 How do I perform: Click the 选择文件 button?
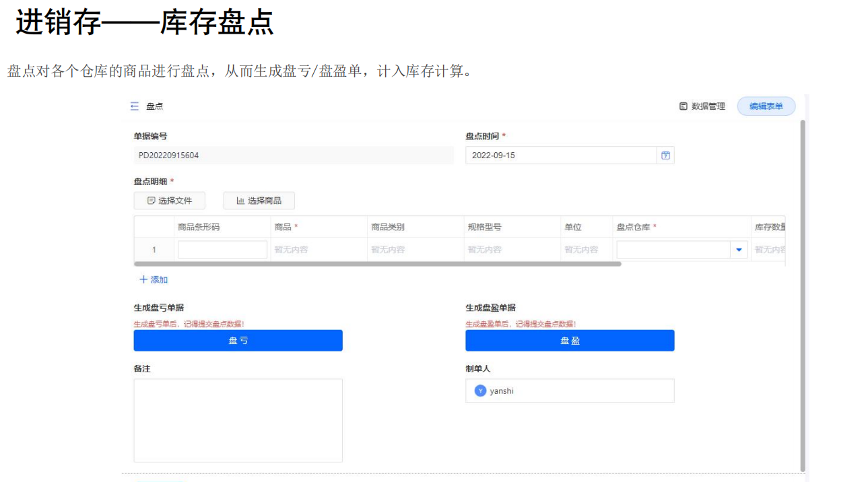pyautogui.click(x=169, y=201)
